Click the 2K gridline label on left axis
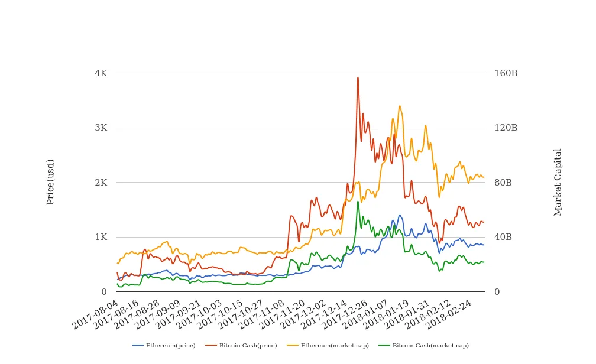Viewport: 596px width, 364px height. [x=101, y=183]
